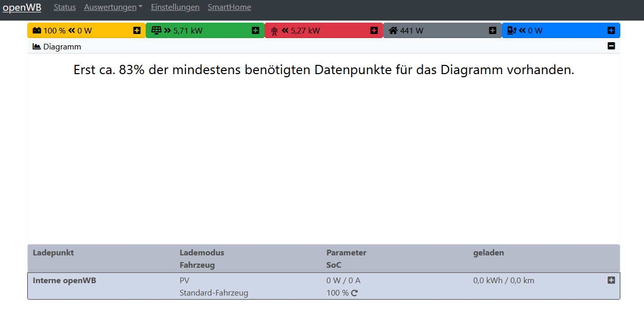Click the 5,27 kW grid power value

305,31
